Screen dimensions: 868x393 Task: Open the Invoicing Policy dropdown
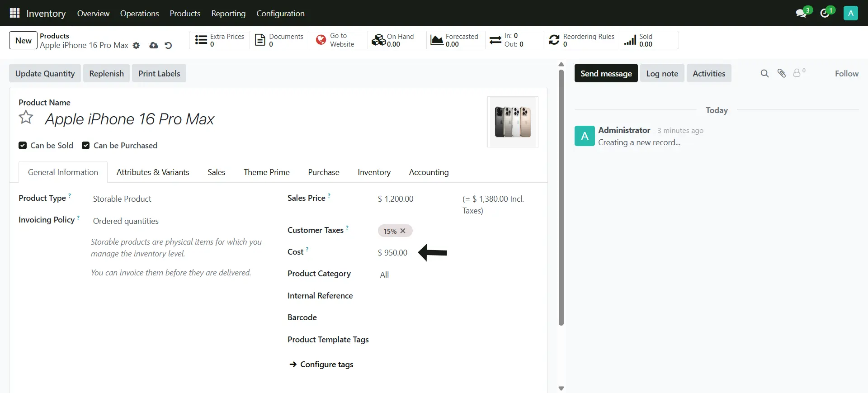coord(181,221)
